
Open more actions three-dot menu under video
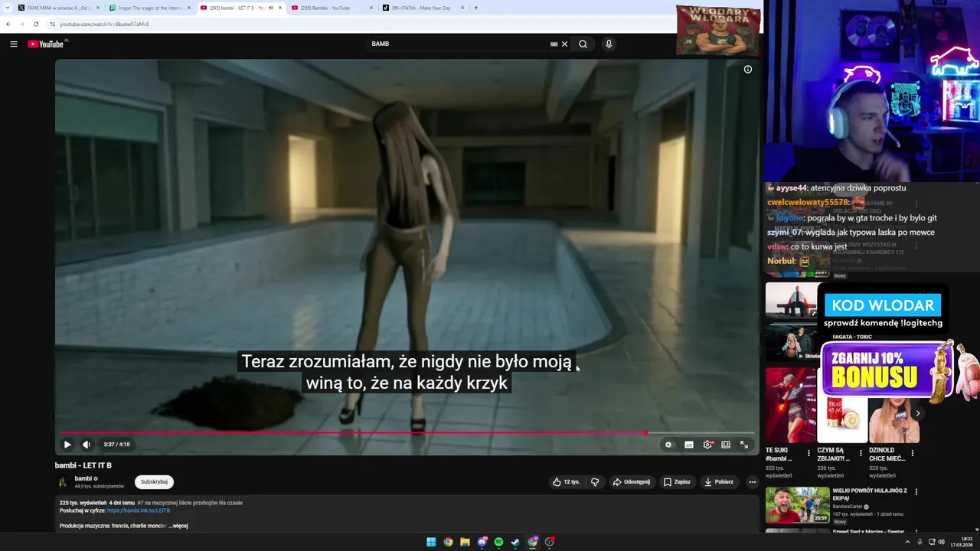click(753, 482)
